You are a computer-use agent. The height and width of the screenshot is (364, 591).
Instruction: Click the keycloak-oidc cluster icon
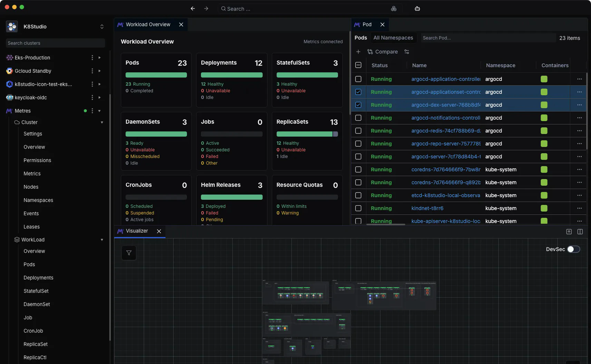point(9,98)
